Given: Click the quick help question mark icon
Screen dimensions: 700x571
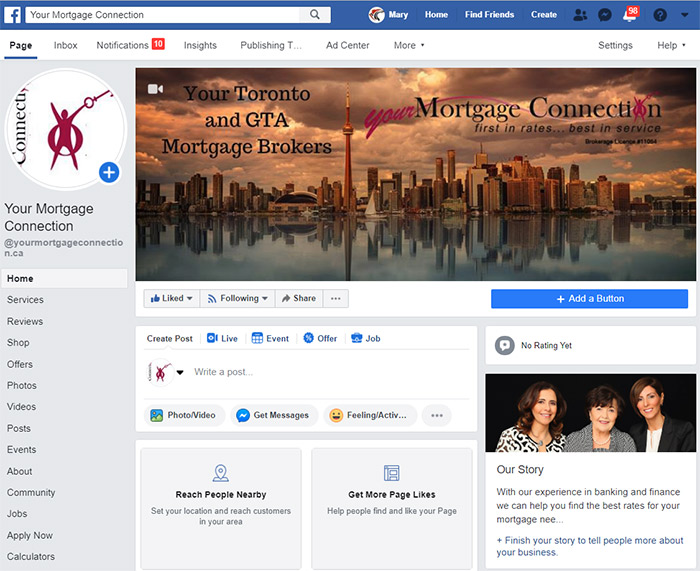Looking at the screenshot, I should click(x=660, y=15).
